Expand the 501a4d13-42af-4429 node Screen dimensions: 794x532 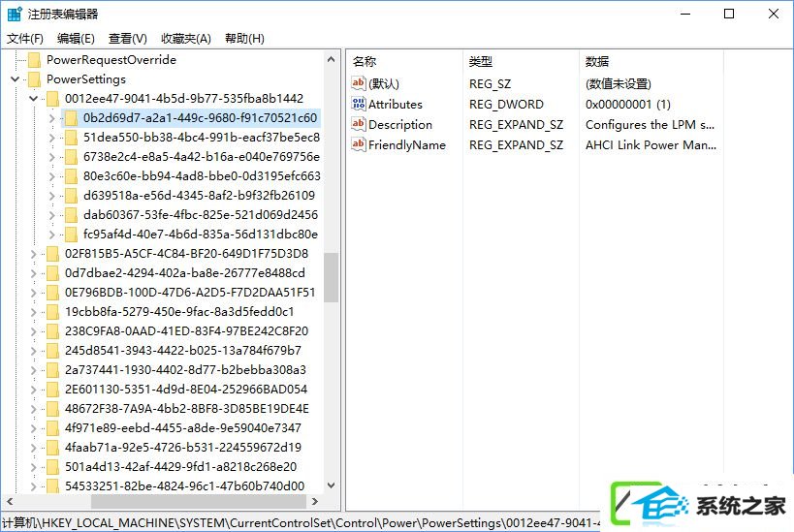coord(33,468)
